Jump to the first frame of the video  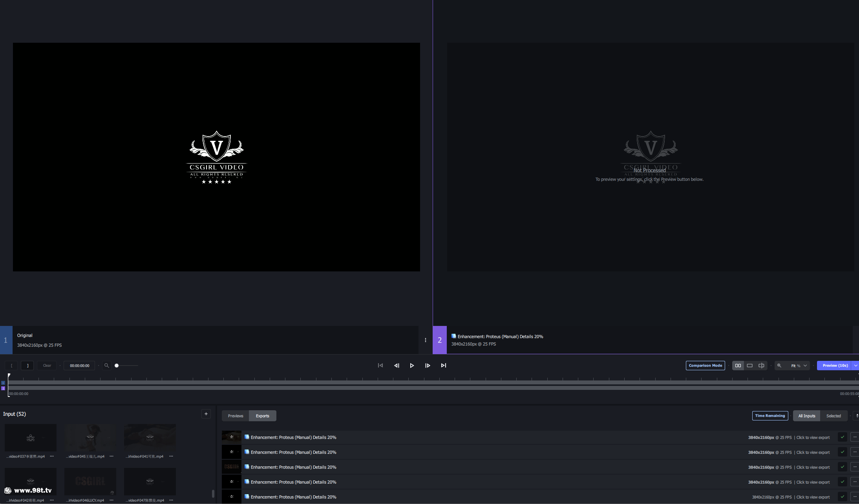(x=380, y=366)
